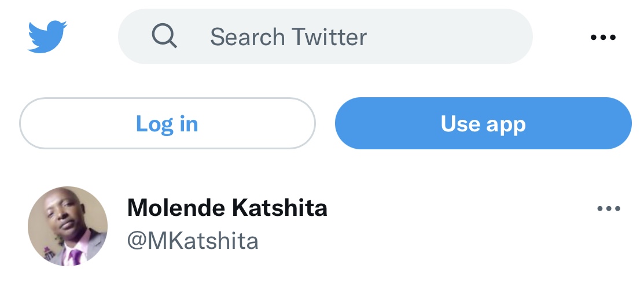Viewport: 644px width, 283px height.
Task: Open the Molende Katshita display name link
Action: tap(227, 207)
